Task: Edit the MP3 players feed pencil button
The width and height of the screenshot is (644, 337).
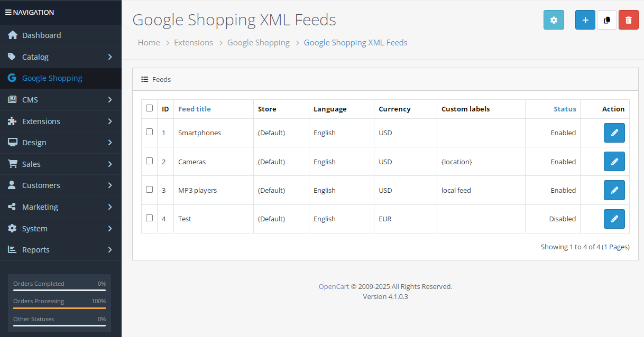Action: coord(614,190)
